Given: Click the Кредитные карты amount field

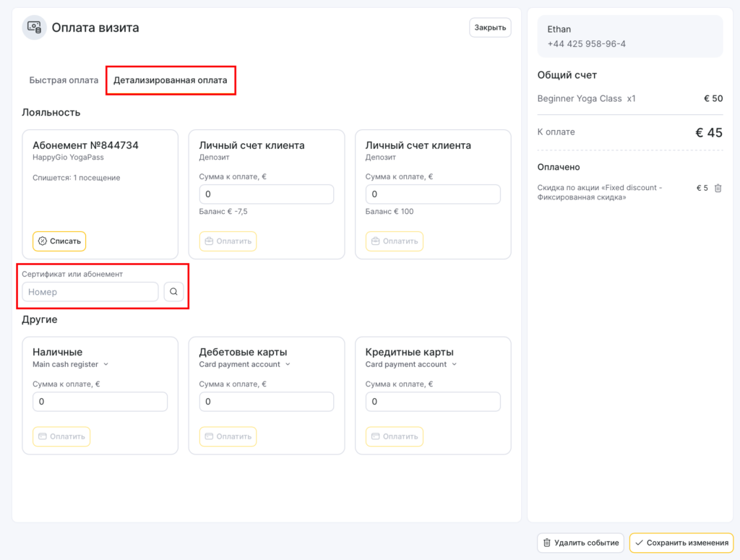Looking at the screenshot, I should 433,402.
